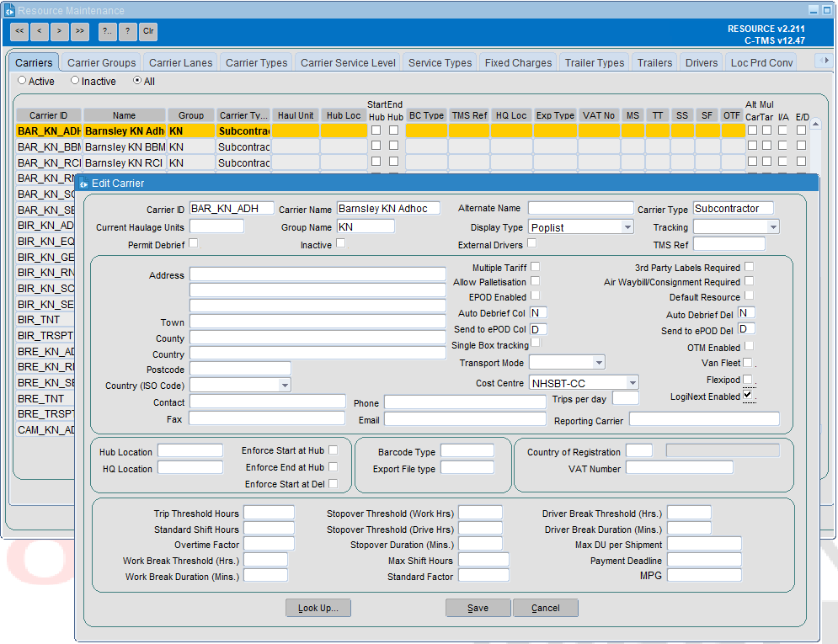Expand the Country (ISO Code) dropdown
This screenshot has height=644, width=838.
pos(285,385)
